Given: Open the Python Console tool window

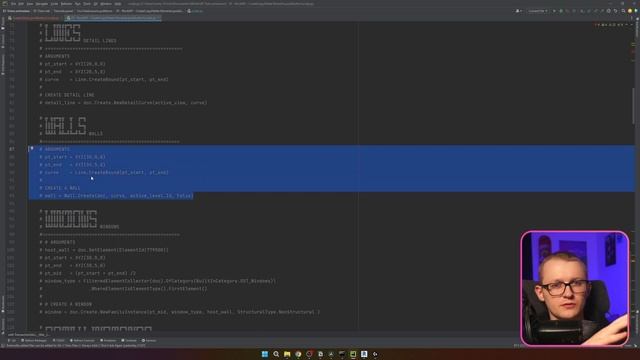Looking at the screenshot, I should tap(82, 340).
